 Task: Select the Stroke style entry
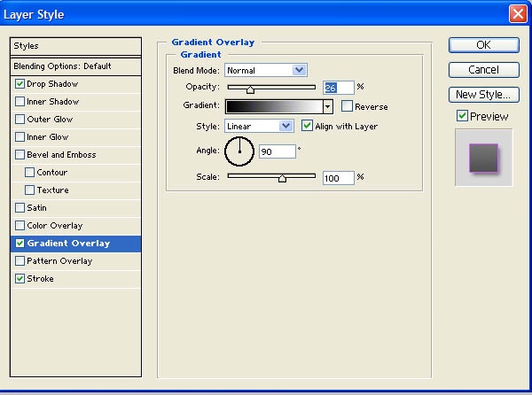pos(41,279)
